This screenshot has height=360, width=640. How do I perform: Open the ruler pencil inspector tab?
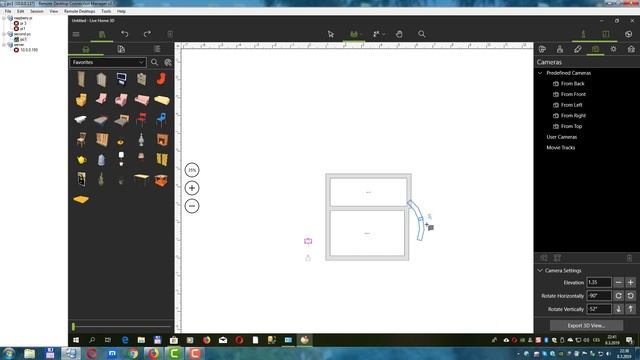click(x=578, y=49)
